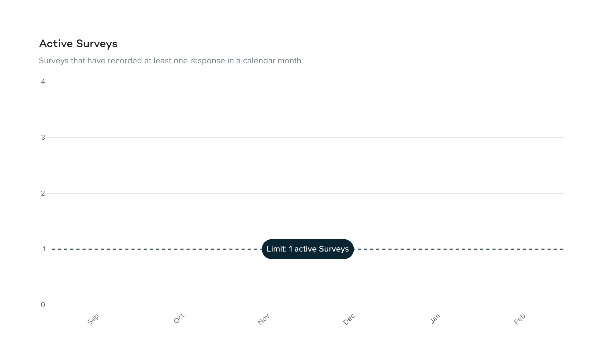Click the Dec month label
This screenshot has width=603, height=364.
pyautogui.click(x=349, y=319)
